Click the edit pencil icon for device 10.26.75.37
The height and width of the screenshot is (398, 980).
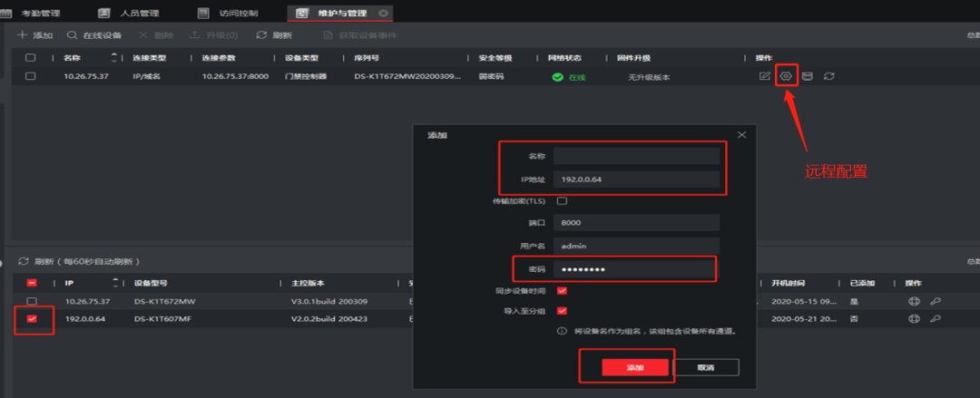point(765,76)
